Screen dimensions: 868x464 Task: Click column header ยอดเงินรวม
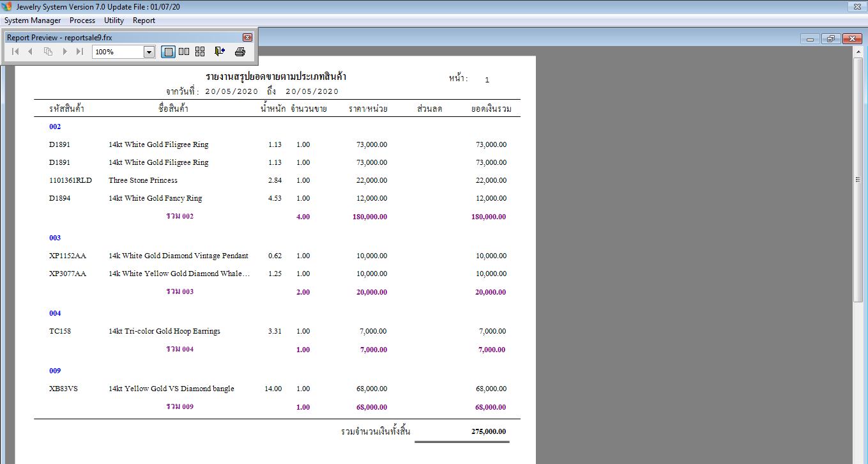coord(491,109)
